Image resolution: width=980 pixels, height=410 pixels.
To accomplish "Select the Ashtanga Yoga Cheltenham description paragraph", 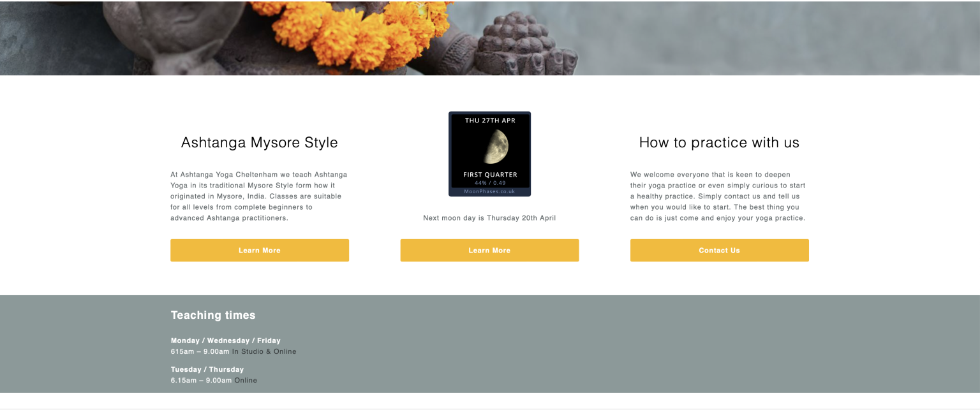I will [x=259, y=196].
